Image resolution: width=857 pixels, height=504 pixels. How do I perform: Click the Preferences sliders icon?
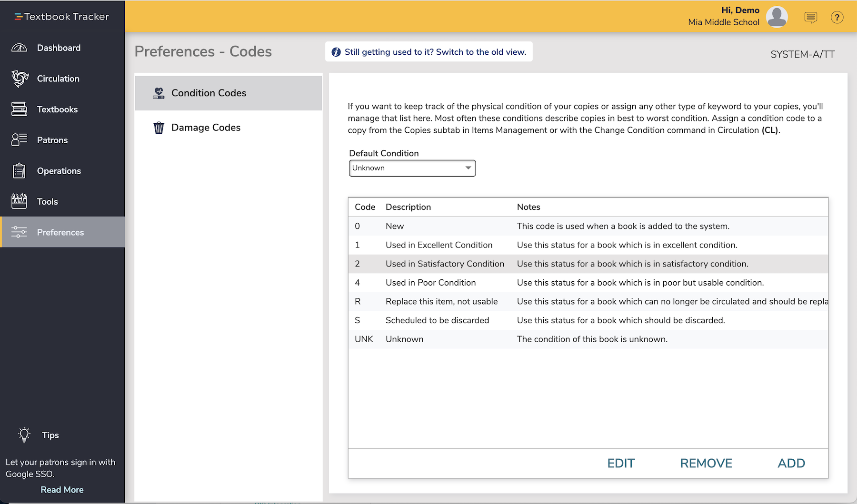[19, 232]
